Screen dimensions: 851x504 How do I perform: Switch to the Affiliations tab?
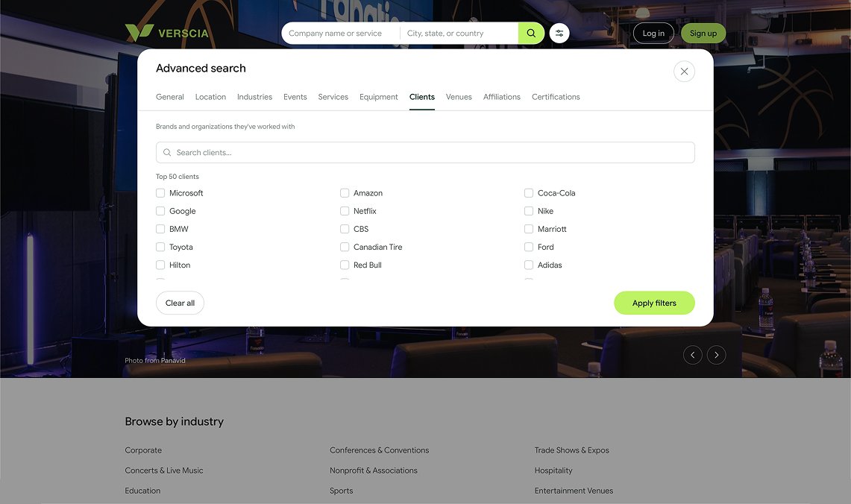click(502, 97)
